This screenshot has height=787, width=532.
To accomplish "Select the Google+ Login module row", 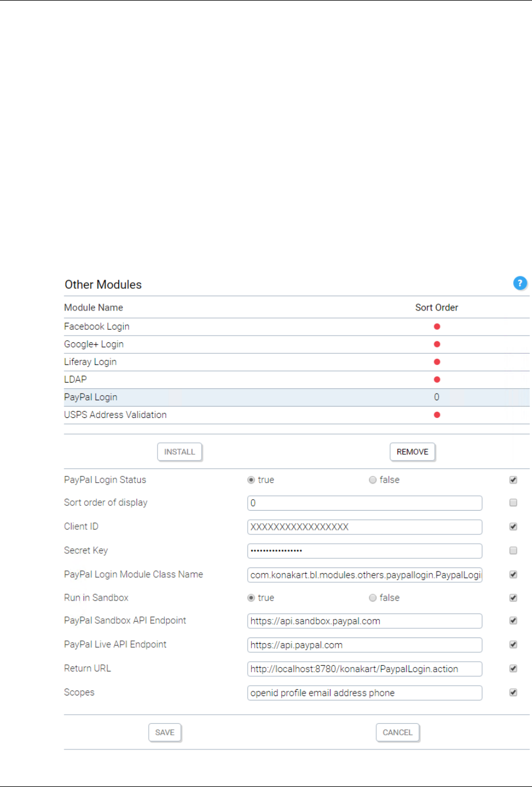I will tap(297, 344).
